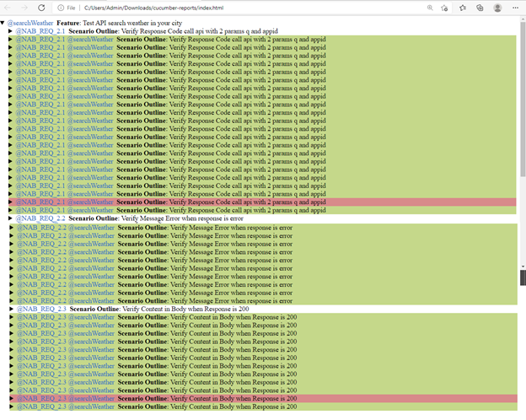Click the browser forward arrow

24,8
